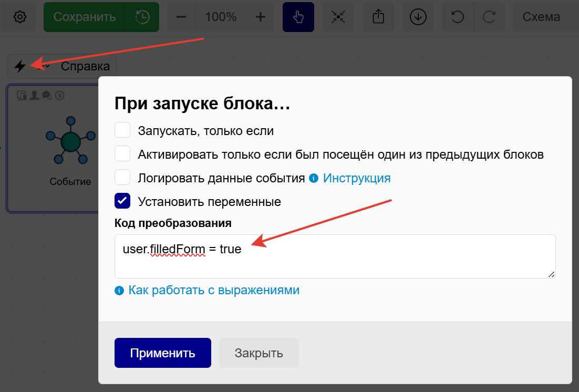Click the lightning bolt icon
The height and width of the screenshot is (392, 579).
point(20,66)
